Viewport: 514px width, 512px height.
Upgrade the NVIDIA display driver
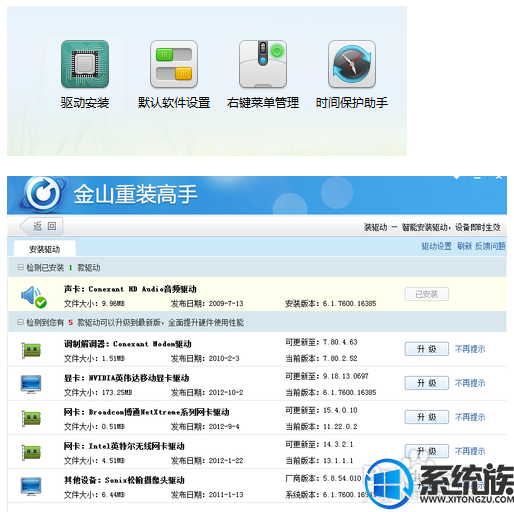[x=427, y=383]
